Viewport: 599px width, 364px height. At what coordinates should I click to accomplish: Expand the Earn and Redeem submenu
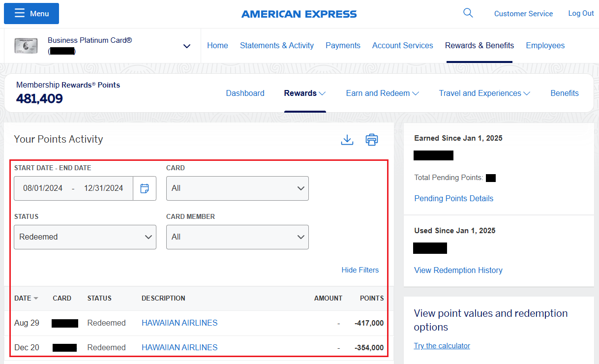pos(383,93)
